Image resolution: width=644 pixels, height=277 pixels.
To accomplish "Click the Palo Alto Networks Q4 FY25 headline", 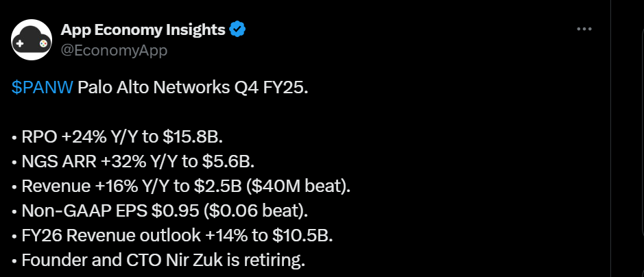I will coord(193,89).
